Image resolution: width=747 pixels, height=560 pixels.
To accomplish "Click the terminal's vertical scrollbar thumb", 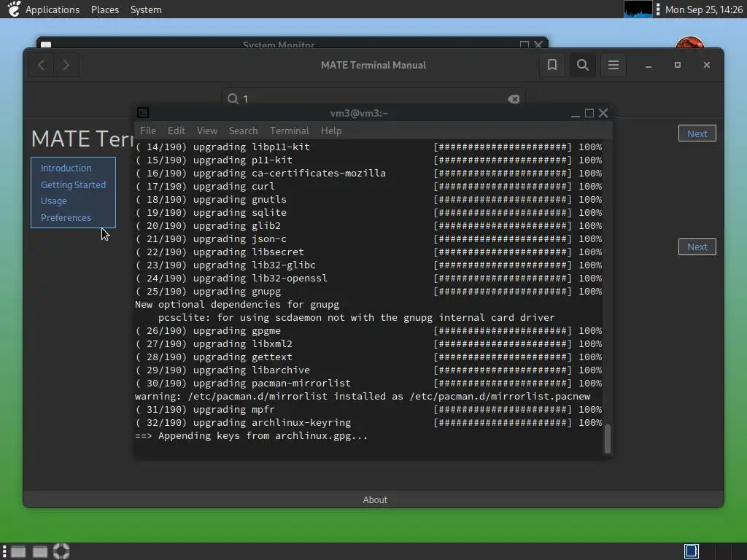I will click(608, 438).
